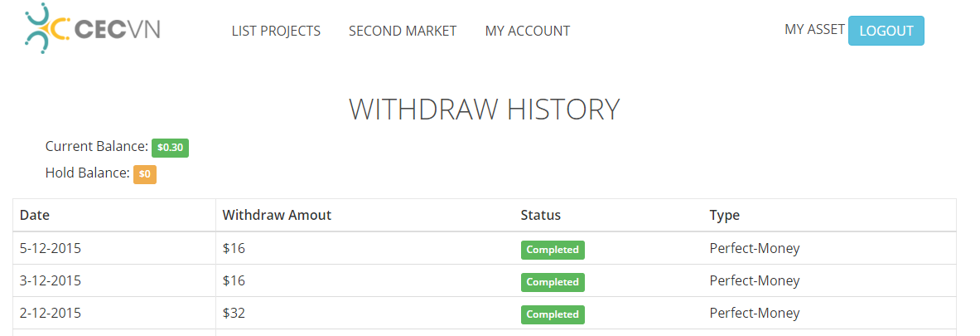Click the $0 hold balance badge
The height and width of the screenshot is (336, 980).
pos(145,174)
